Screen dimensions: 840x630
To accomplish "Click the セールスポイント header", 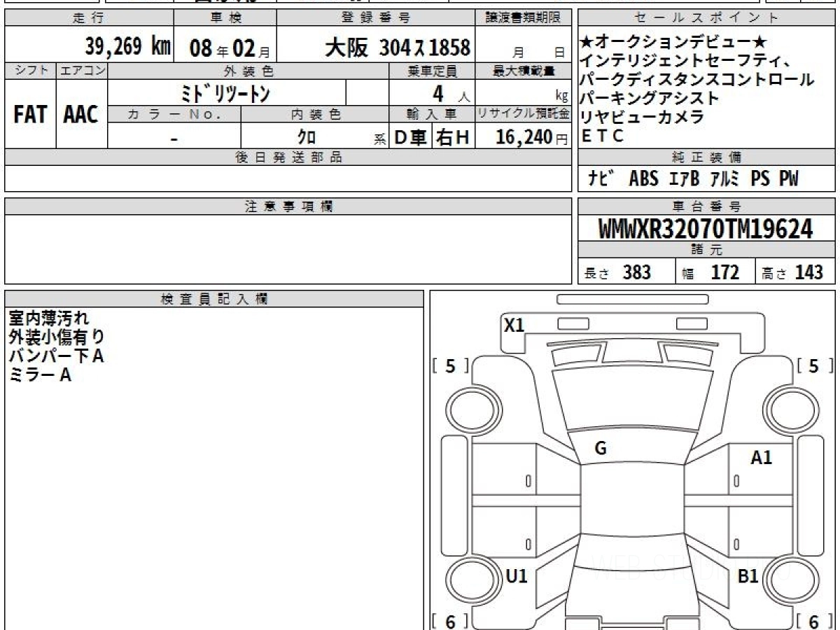I will tap(706, 17).
